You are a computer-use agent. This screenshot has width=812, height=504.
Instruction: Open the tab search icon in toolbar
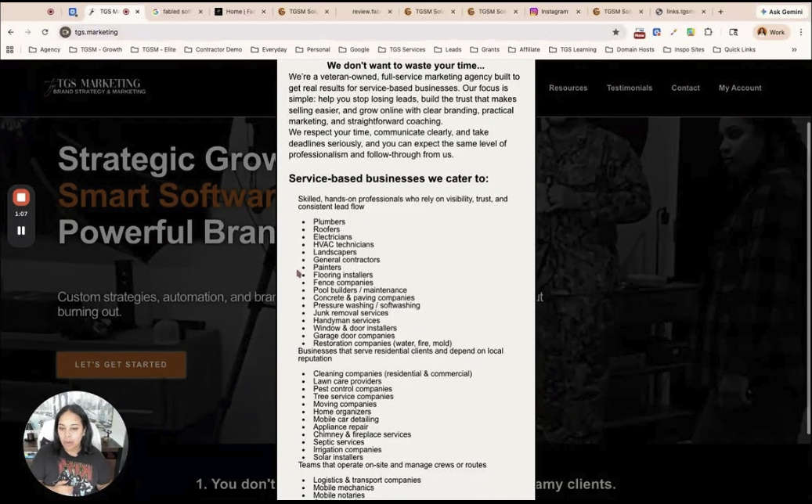click(x=733, y=32)
